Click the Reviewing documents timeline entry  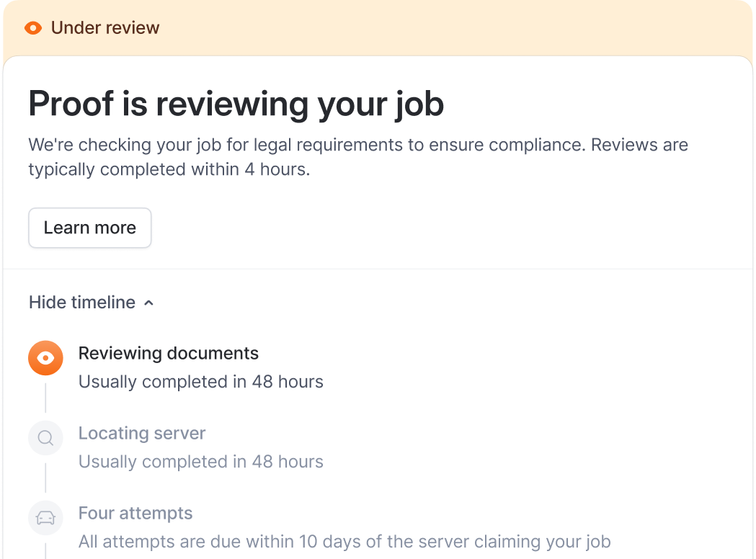pos(169,353)
